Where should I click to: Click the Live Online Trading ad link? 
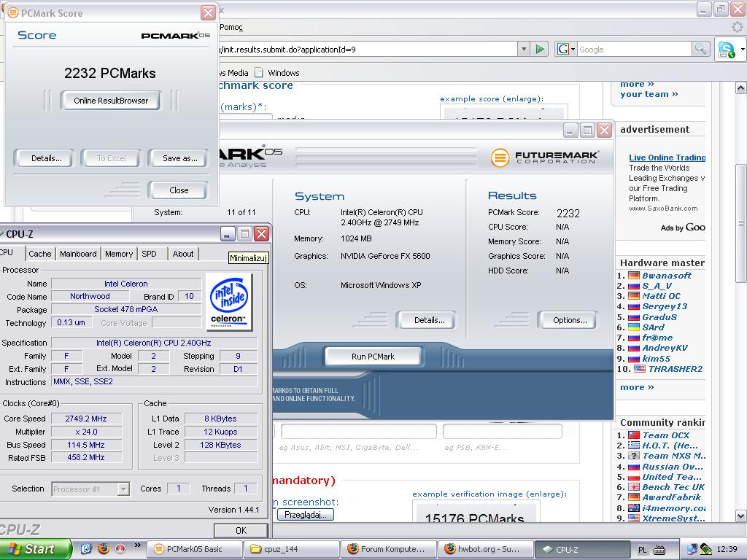tap(667, 157)
